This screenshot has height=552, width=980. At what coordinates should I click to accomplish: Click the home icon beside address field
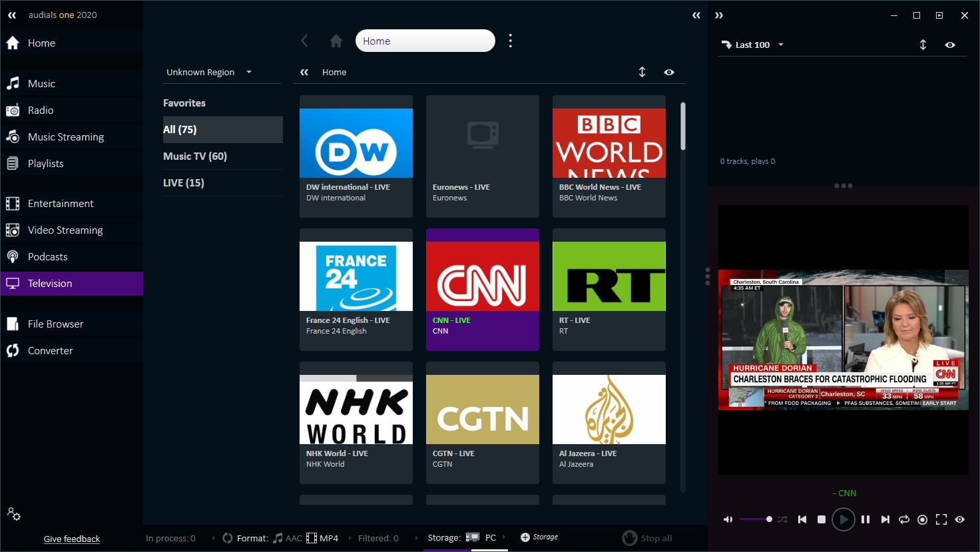pyautogui.click(x=336, y=41)
